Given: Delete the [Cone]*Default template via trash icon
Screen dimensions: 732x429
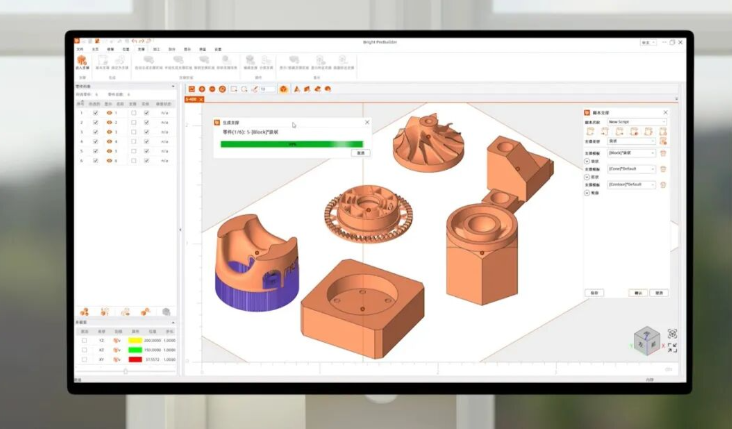Looking at the screenshot, I should click(x=663, y=169).
